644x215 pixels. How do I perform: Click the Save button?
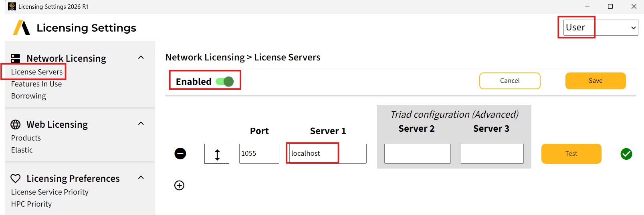click(596, 81)
